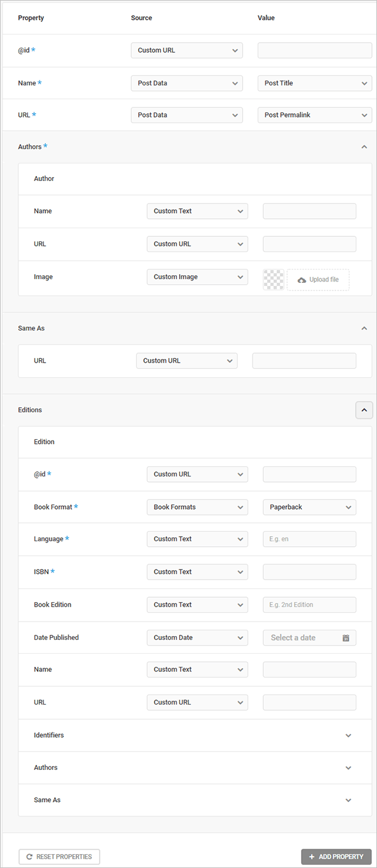This screenshot has width=377, height=868.
Task: Click the calendar icon in Date Published
Action: [x=346, y=638]
